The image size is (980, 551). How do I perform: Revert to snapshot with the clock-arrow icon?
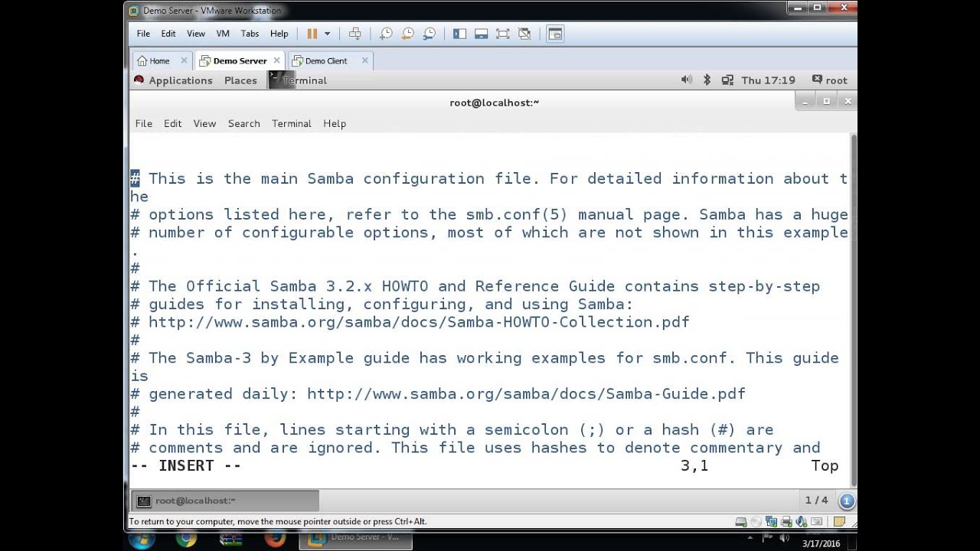pyautogui.click(x=407, y=34)
